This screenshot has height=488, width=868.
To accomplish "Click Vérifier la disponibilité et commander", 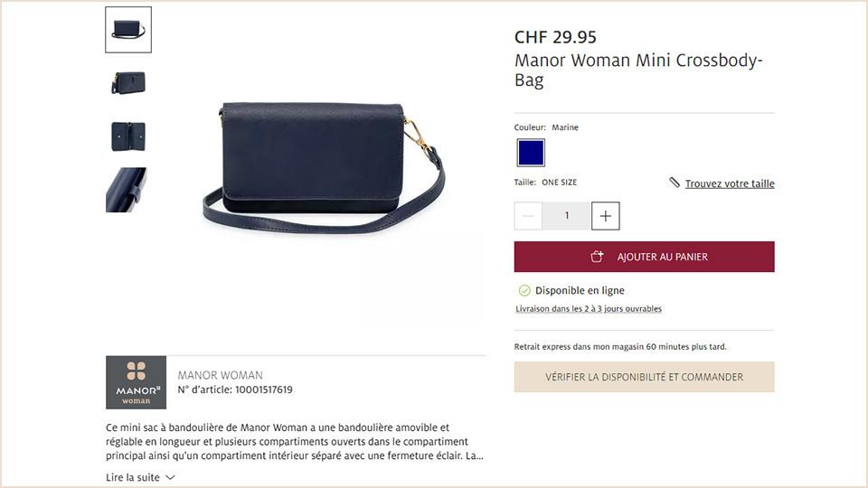I will click(645, 377).
